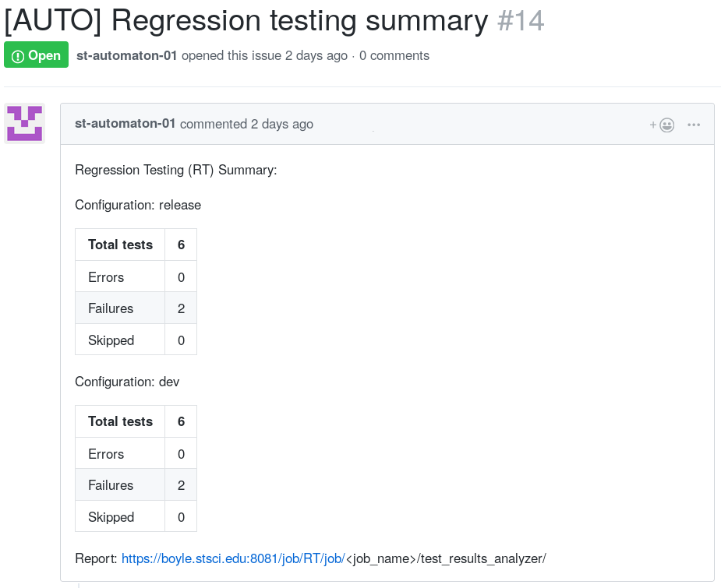Click Failures row label in release table
Image resolution: width=721 pixels, height=588 pixels.
[x=111, y=308]
